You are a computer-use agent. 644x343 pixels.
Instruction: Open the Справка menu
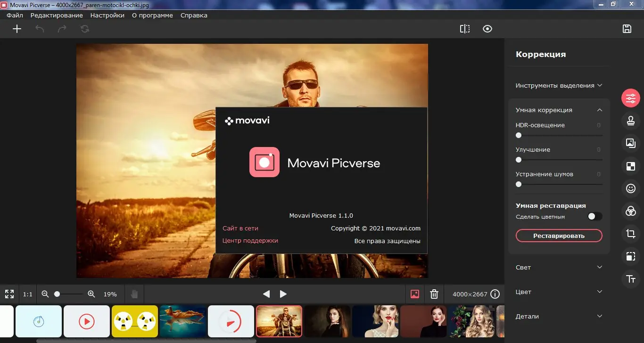pos(194,15)
